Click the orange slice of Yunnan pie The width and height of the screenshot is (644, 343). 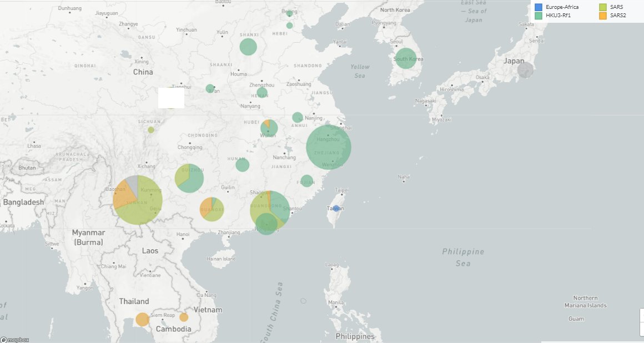click(122, 195)
